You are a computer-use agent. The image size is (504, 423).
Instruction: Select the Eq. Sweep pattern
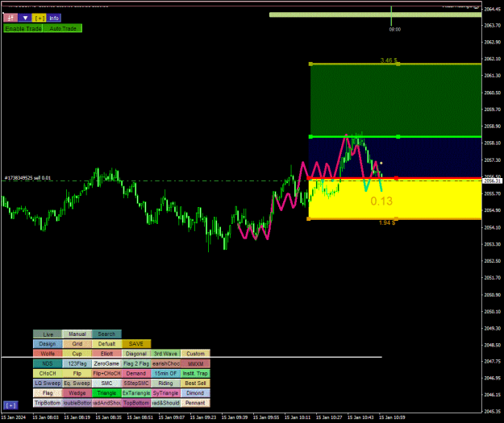[x=77, y=384]
